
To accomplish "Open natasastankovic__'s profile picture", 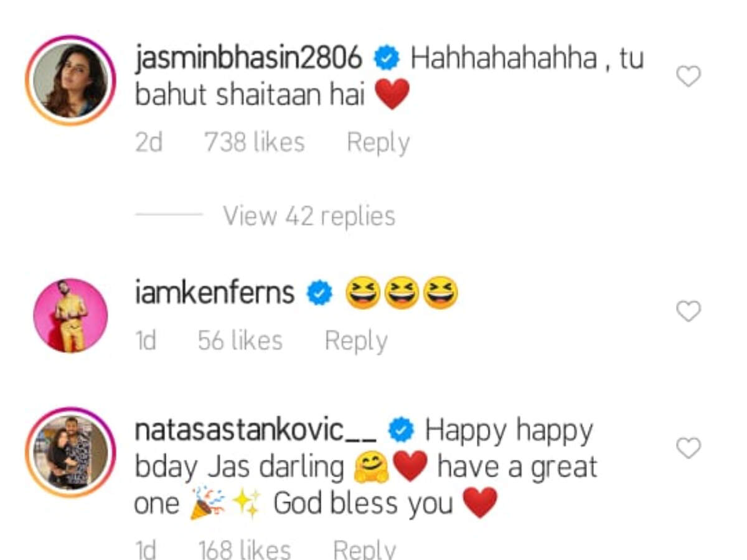I will (70, 452).
